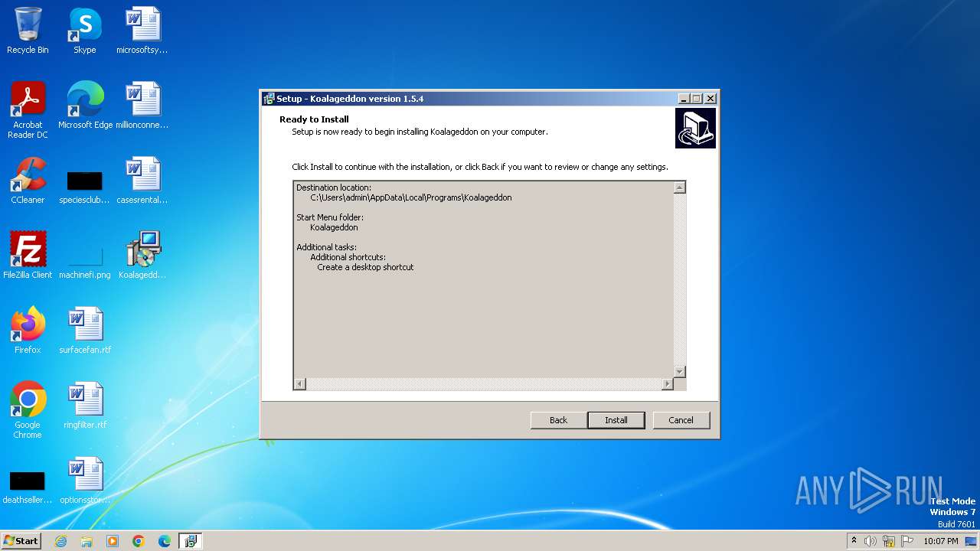Cancel the Koalageddon setup

(681, 420)
